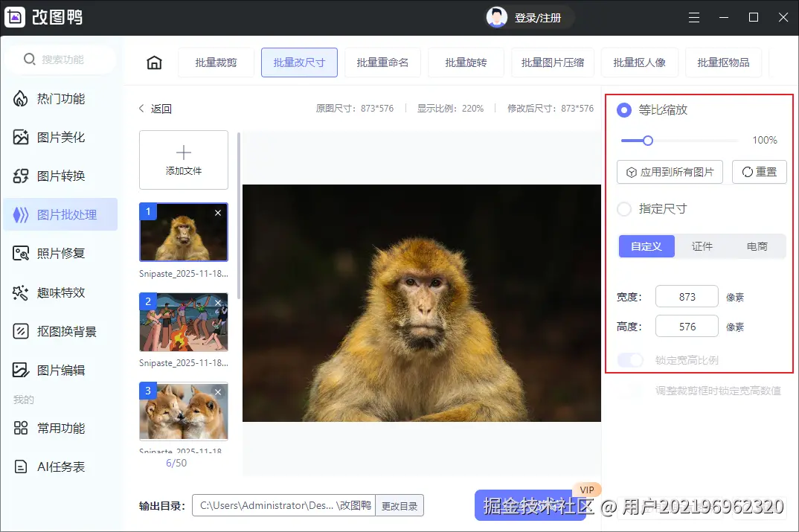
Task: Switch to the 批量改尺寸 tab
Action: [299, 63]
